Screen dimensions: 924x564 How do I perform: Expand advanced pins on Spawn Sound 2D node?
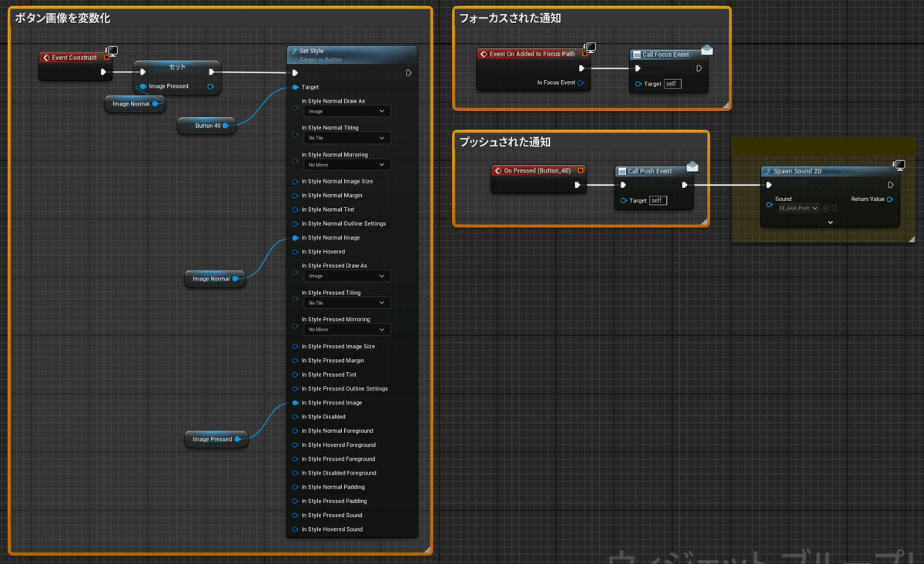830,222
